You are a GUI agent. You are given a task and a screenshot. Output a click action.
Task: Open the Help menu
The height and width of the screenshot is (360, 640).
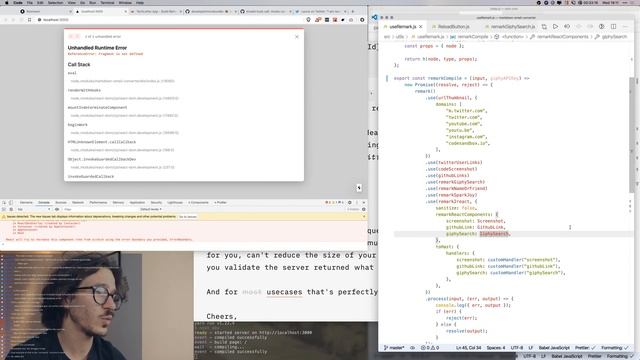pyautogui.click(x=140, y=2)
